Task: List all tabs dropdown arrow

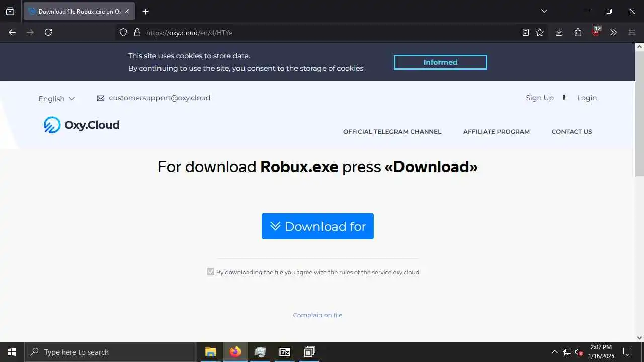Action: tap(544, 11)
